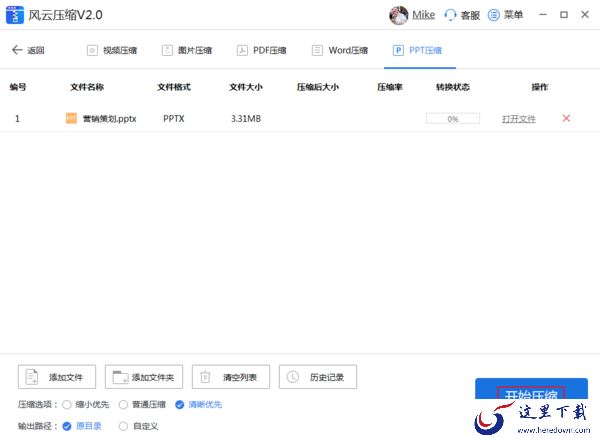Choose 自定义 output path

pos(139,426)
